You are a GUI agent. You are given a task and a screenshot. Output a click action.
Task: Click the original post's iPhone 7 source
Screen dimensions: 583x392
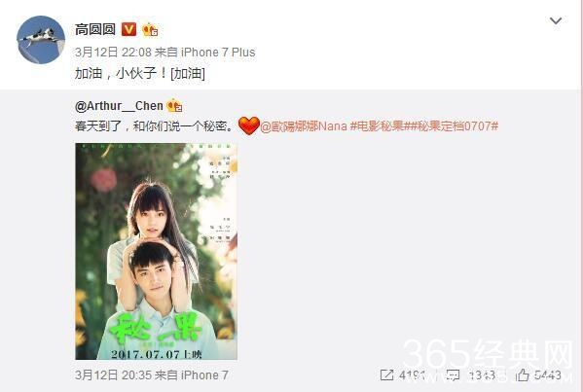[x=204, y=374]
